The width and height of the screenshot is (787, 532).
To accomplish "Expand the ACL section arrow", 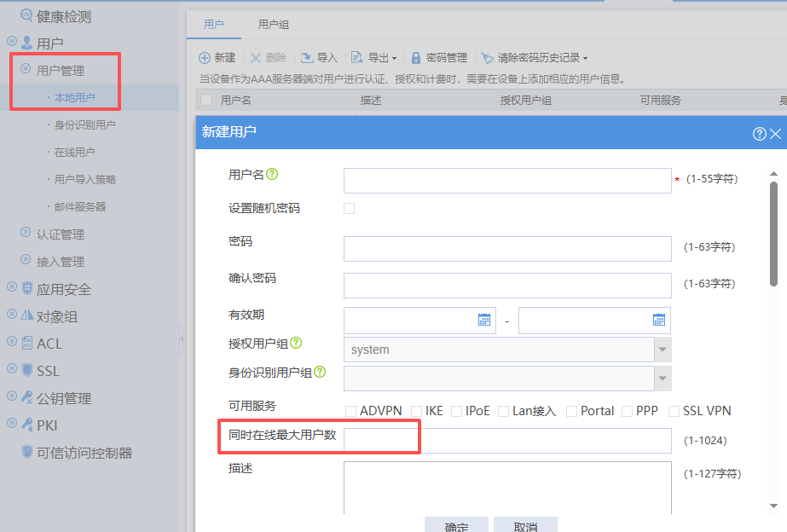I will [12, 341].
